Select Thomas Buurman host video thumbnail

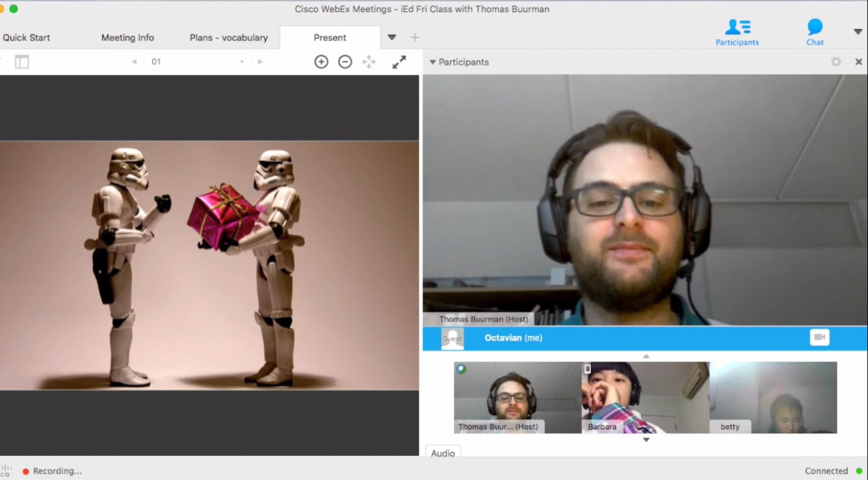pyautogui.click(x=518, y=397)
